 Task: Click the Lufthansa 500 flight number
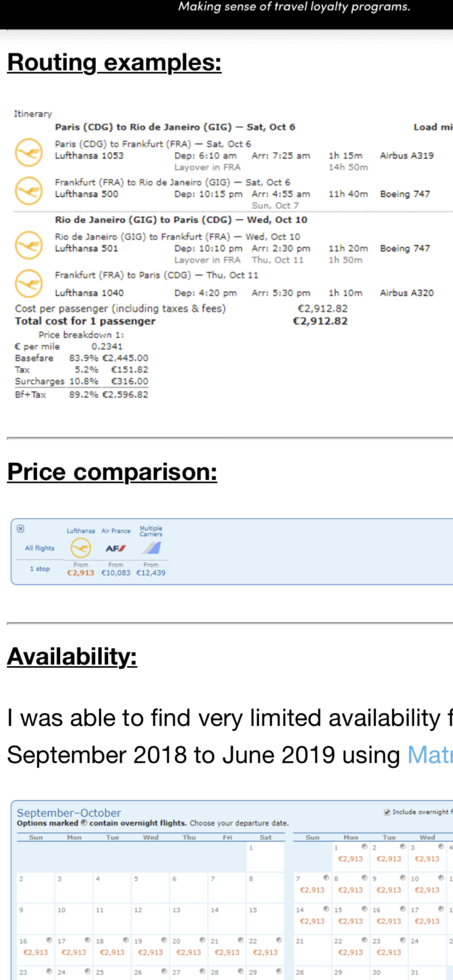(87, 194)
